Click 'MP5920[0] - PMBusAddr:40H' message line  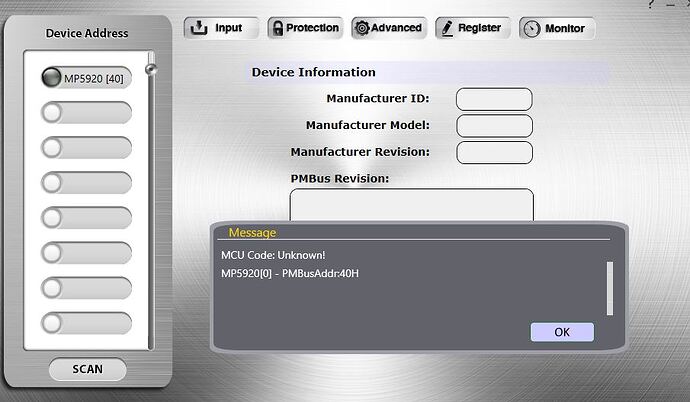coord(290,274)
